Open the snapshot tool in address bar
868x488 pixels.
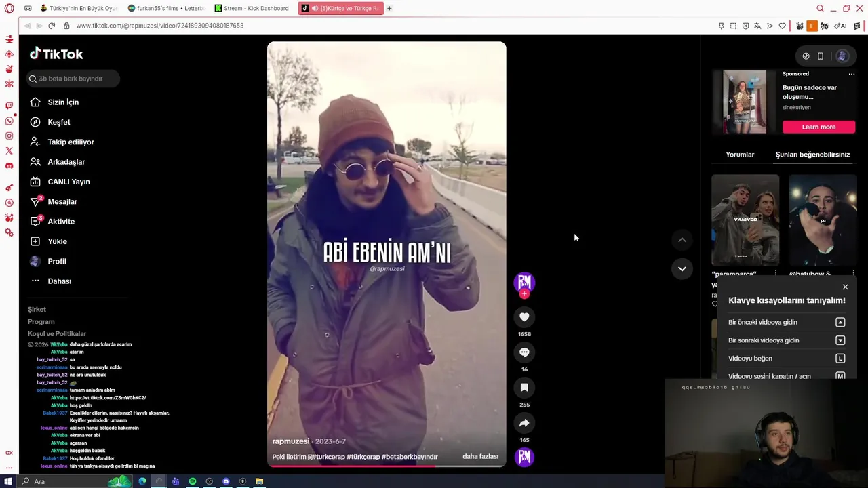(733, 26)
